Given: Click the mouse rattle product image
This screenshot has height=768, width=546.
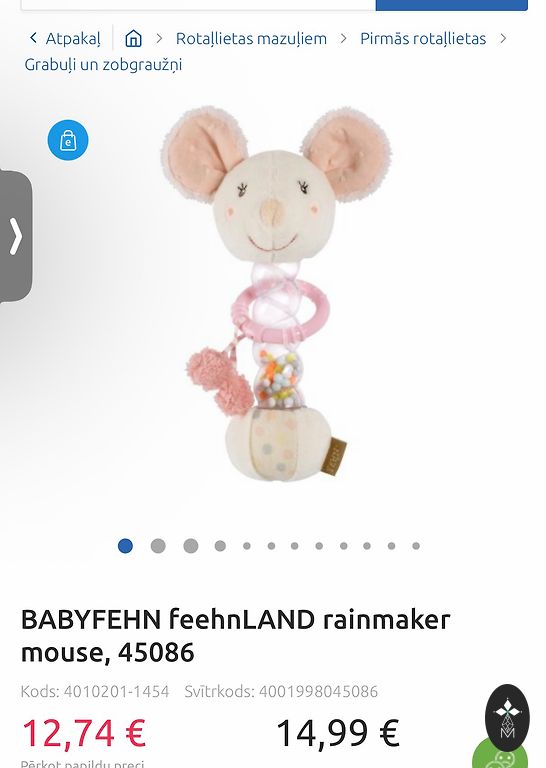Looking at the screenshot, I should [x=276, y=293].
